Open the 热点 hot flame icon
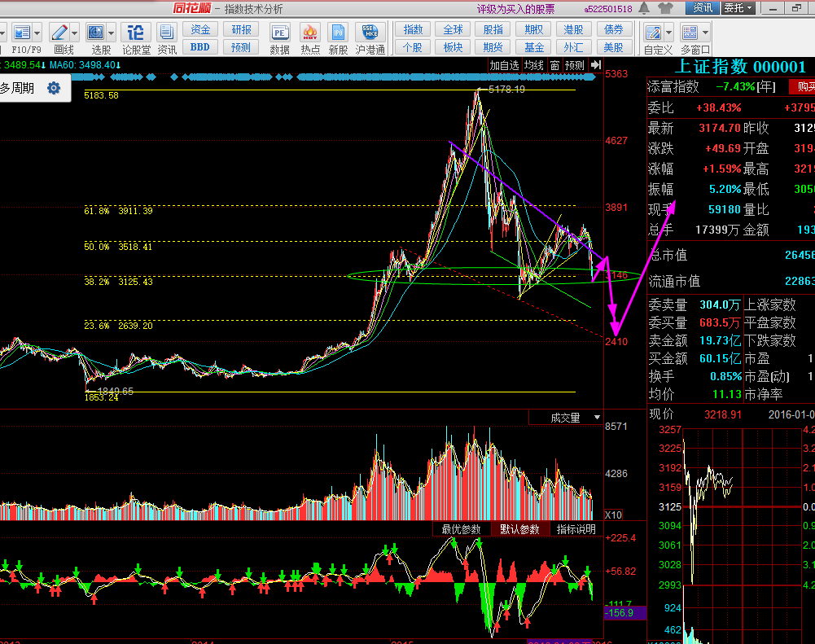Screen dimensions: 815x644 pyautogui.click(x=309, y=33)
